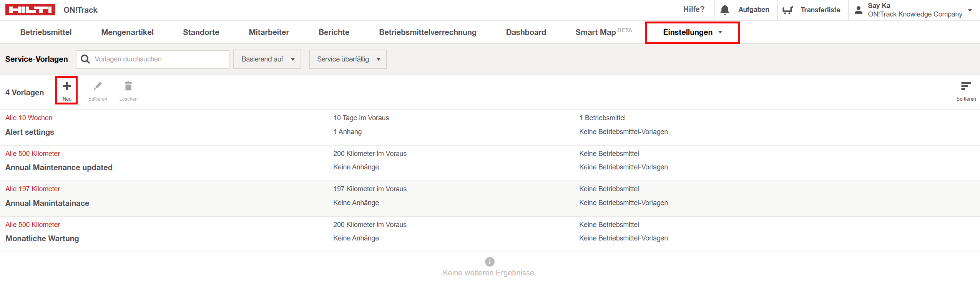Image resolution: width=980 pixels, height=295 pixels.
Task: Click the pencil Editieren icon
Action: point(98,86)
